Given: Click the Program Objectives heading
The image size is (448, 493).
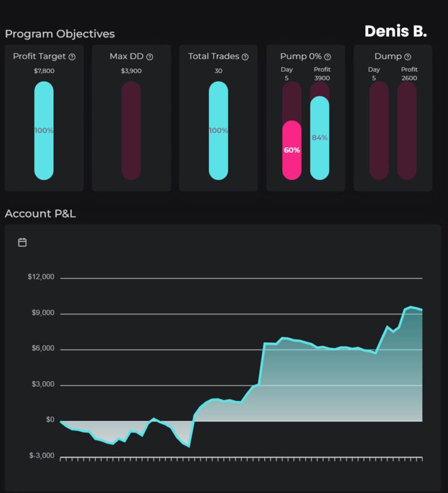Looking at the screenshot, I should [60, 34].
